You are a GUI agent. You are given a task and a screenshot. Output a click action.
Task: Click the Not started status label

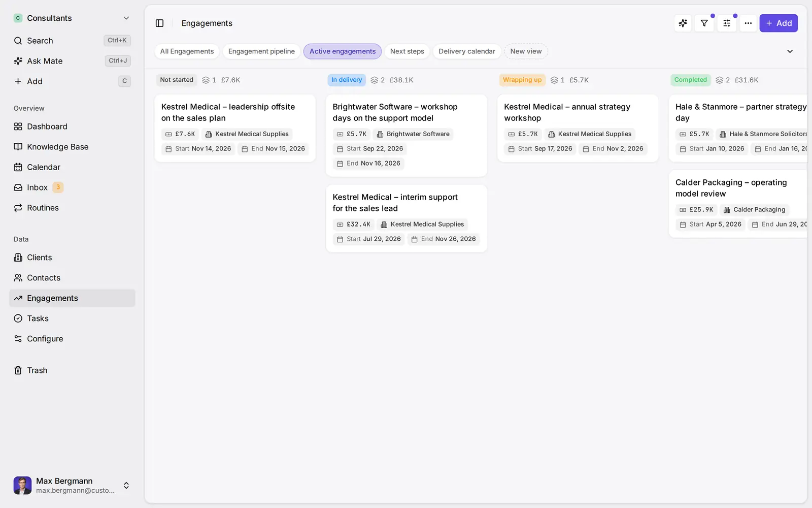pyautogui.click(x=177, y=80)
